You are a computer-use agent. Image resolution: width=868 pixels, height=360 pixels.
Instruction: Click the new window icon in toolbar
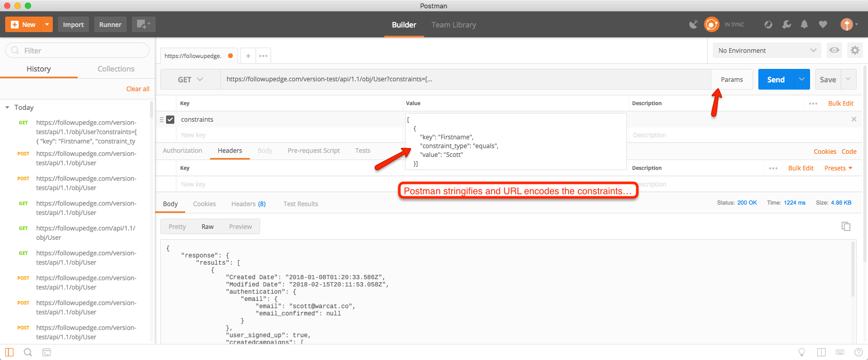pos(143,24)
